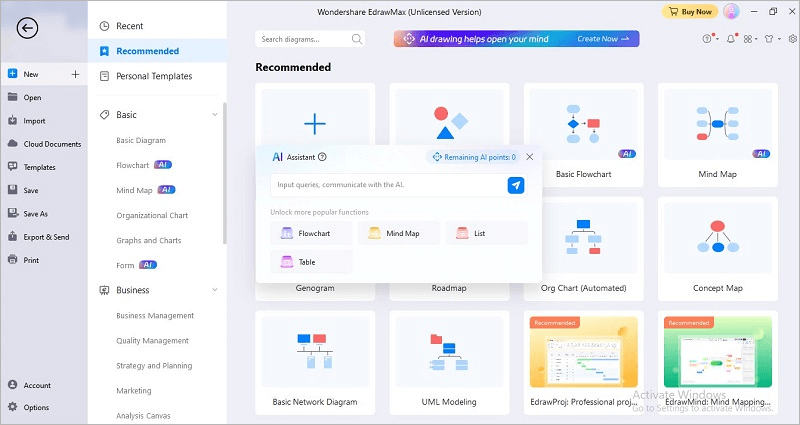800x425 pixels.
Task: Click the search magnifier icon
Action: [357, 39]
